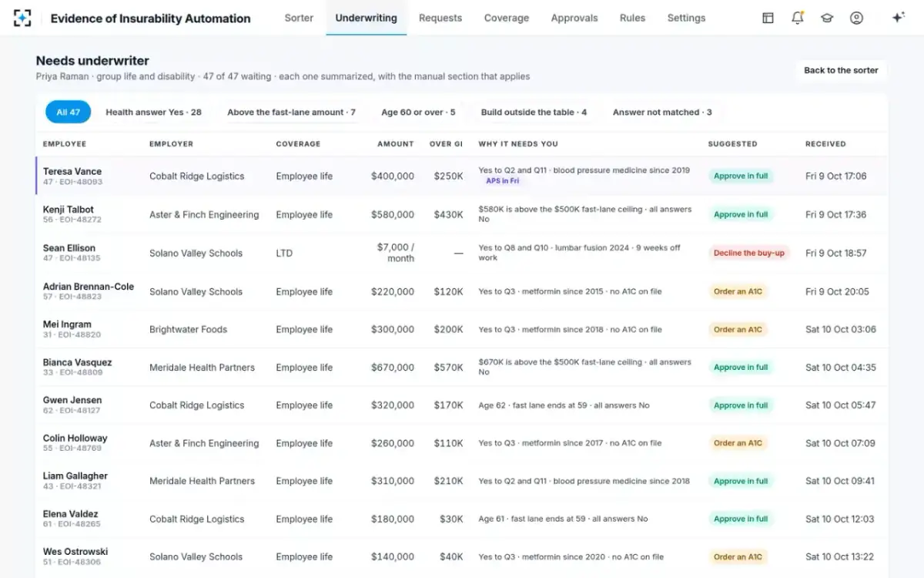Open the sparkle AI assistant icon
This screenshot has width=924, height=578.
tap(898, 18)
